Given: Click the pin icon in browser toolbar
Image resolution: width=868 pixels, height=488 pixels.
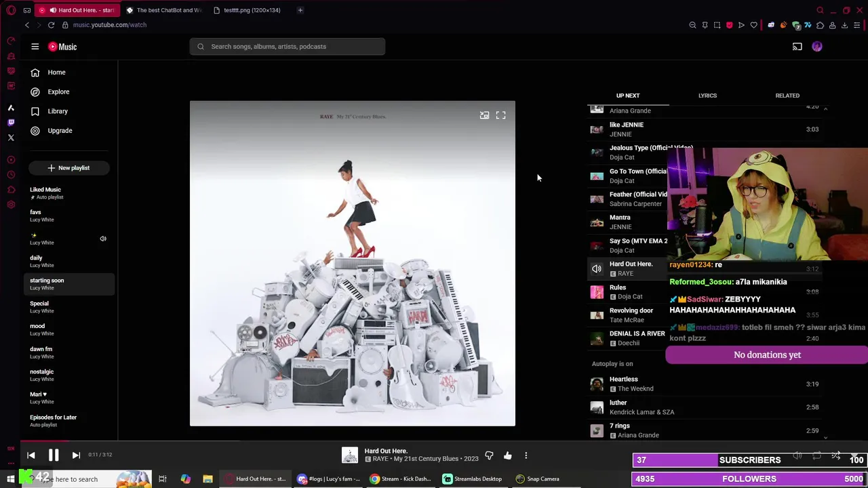Looking at the screenshot, I should coord(705,25).
